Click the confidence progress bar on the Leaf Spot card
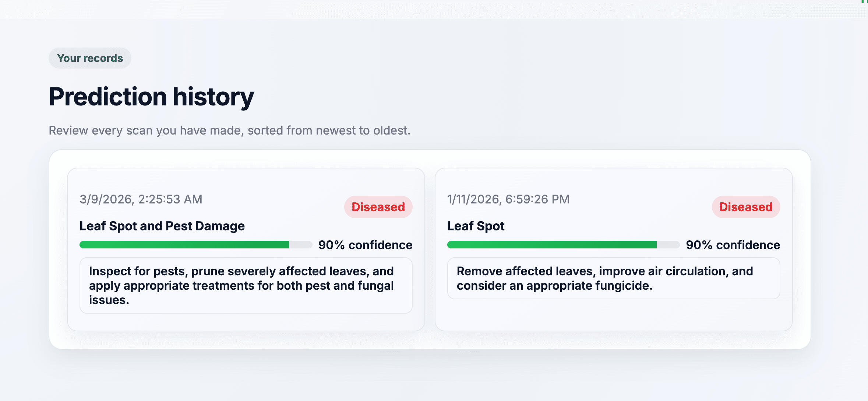The image size is (868, 401). pyautogui.click(x=563, y=244)
